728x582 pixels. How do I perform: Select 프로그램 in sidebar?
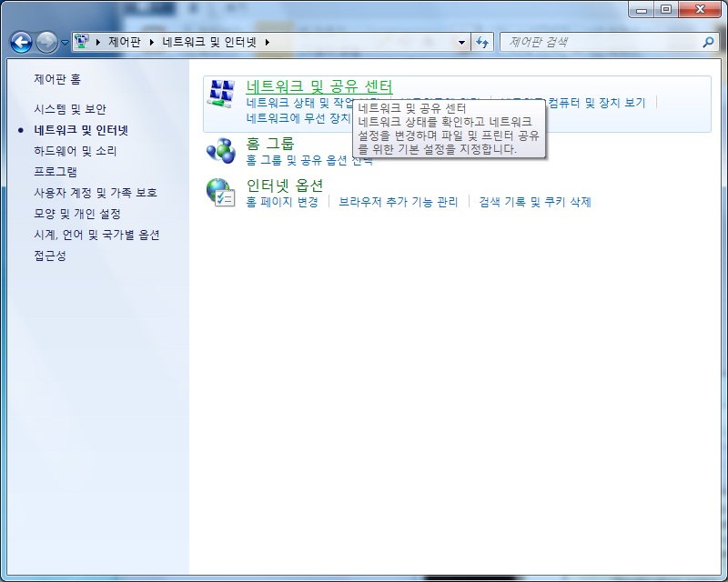tap(56, 172)
